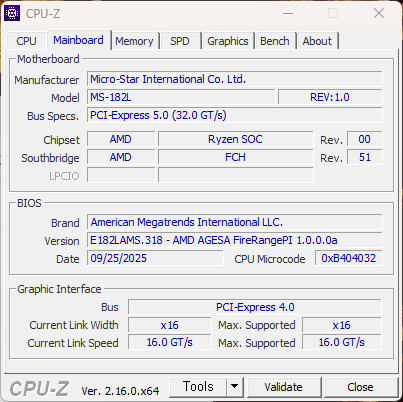Click the Validate button

point(284,387)
